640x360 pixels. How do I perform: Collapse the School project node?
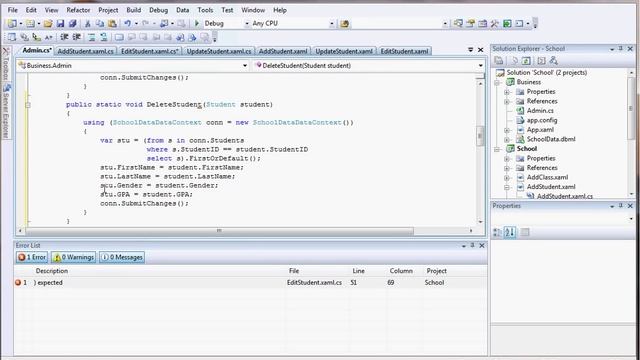(x=498, y=149)
